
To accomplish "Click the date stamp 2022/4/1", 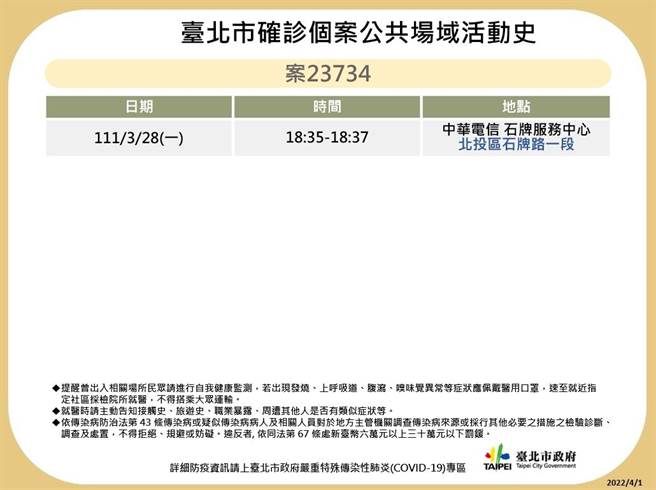I will pos(624,483).
